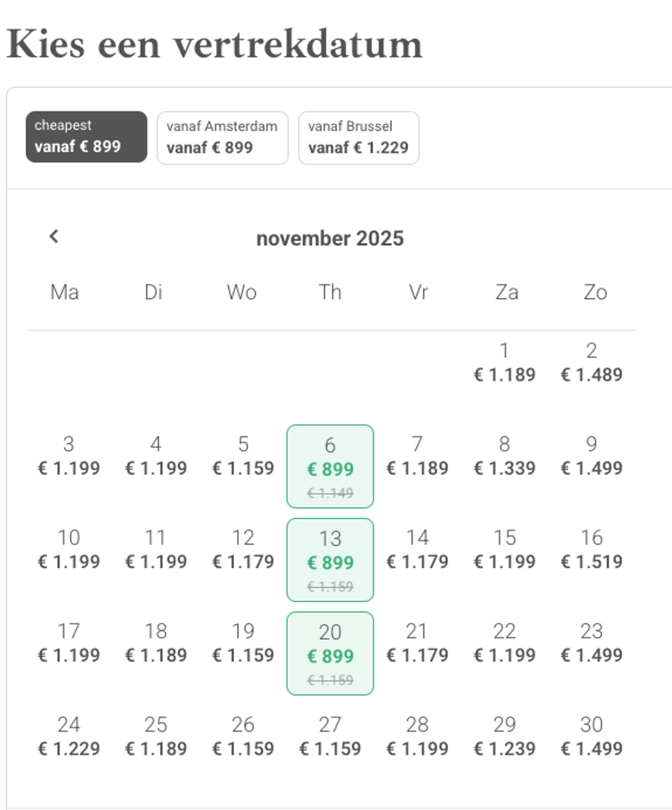The width and height of the screenshot is (672, 810).
Task: Switch to vanaf Amsterdam departure tab
Action: pos(223,138)
